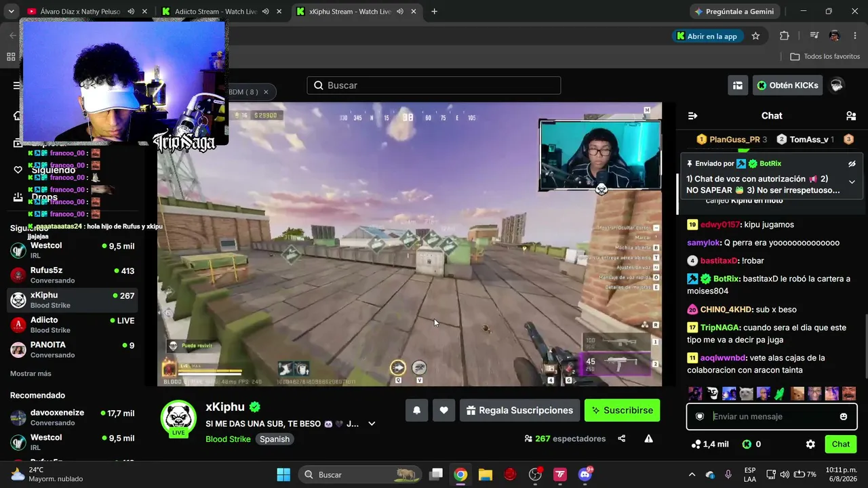Mute the Adiicto Stream tab audio
868x488 pixels.
point(265,12)
